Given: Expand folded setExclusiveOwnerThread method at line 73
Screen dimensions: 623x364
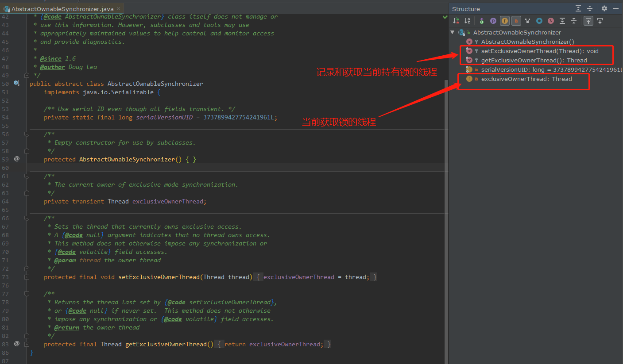Looking at the screenshot, I should [27, 277].
